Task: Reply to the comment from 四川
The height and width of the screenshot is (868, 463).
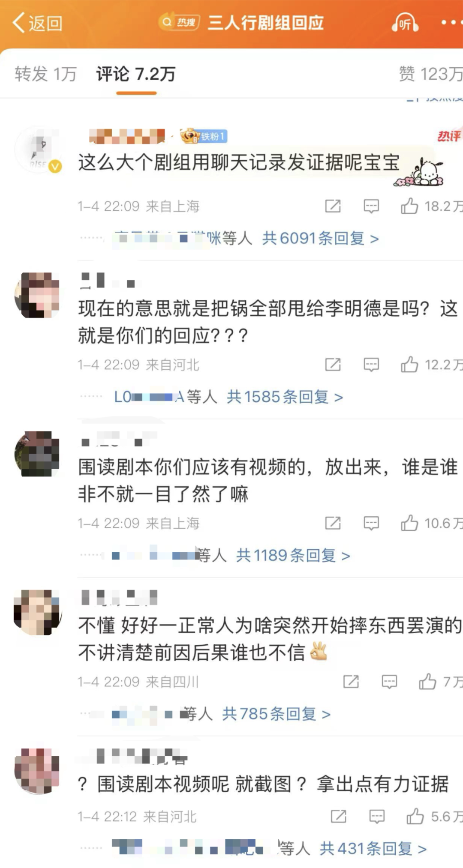Action: coord(389,682)
